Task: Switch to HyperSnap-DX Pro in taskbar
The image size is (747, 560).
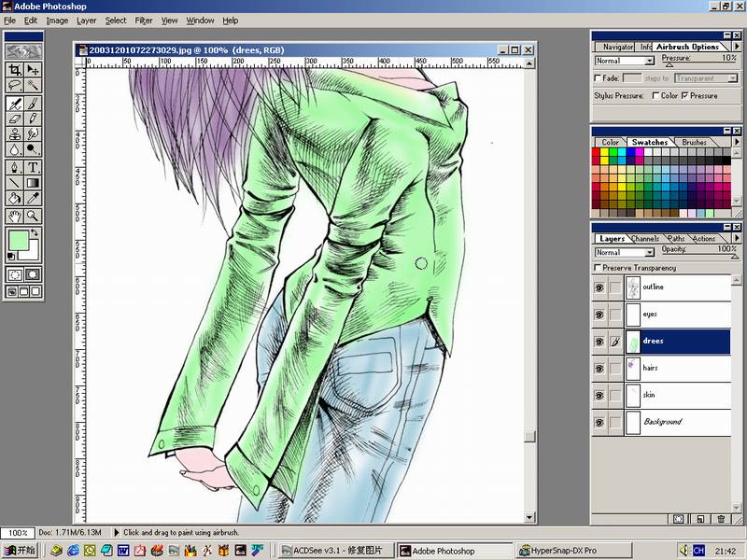Action: [x=574, y=551]
